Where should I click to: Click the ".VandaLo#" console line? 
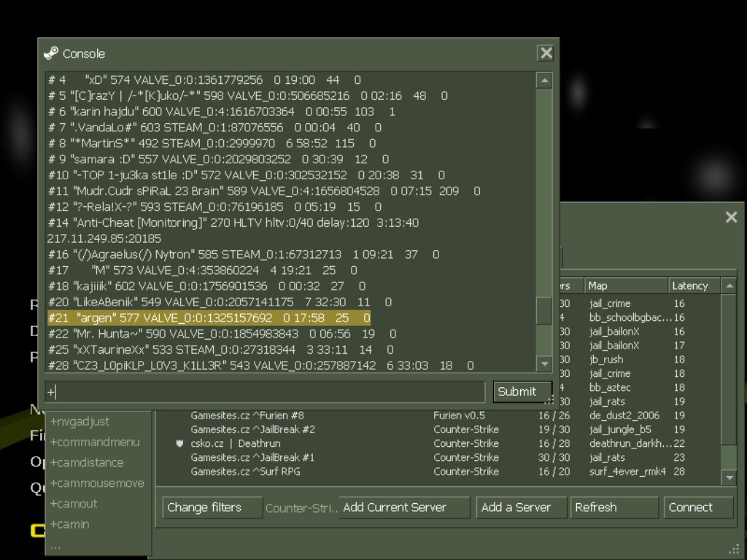coord(214,128)
